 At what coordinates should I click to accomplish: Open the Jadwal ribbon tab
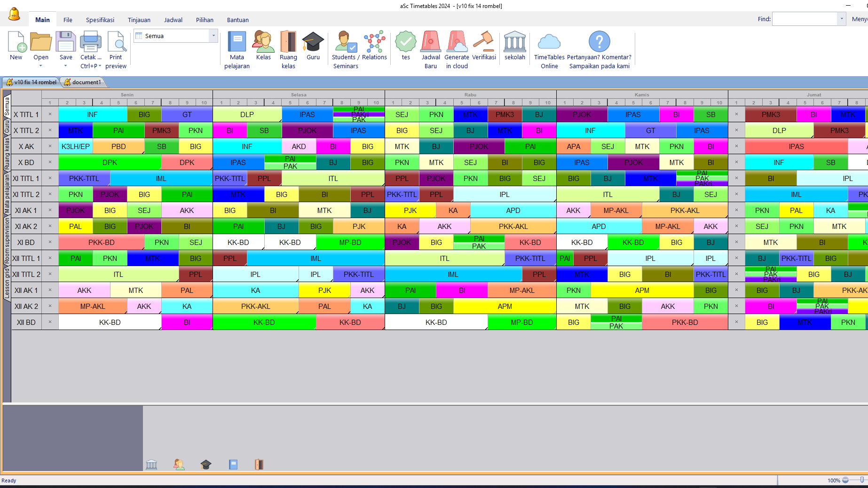(x=173, y=20)
